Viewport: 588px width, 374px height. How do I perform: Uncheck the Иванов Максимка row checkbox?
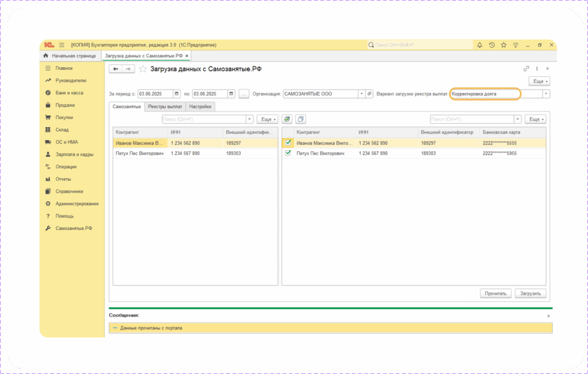tap(288, 143)
